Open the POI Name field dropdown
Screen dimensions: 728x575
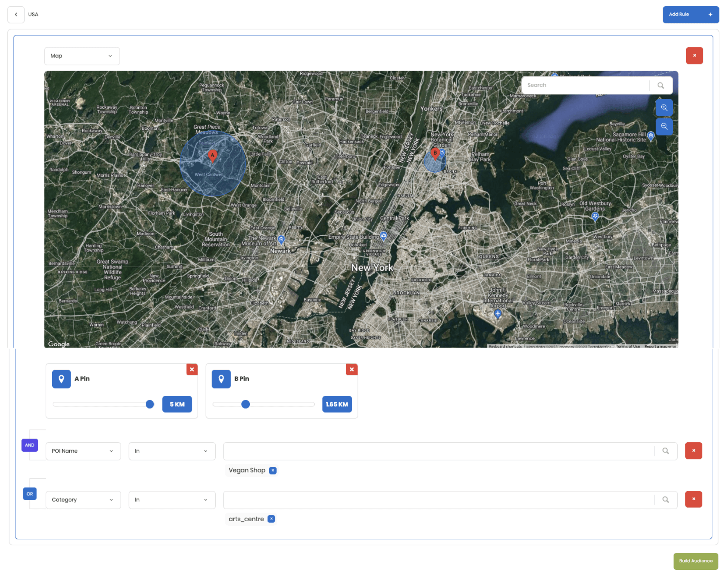tap(83, 451)
